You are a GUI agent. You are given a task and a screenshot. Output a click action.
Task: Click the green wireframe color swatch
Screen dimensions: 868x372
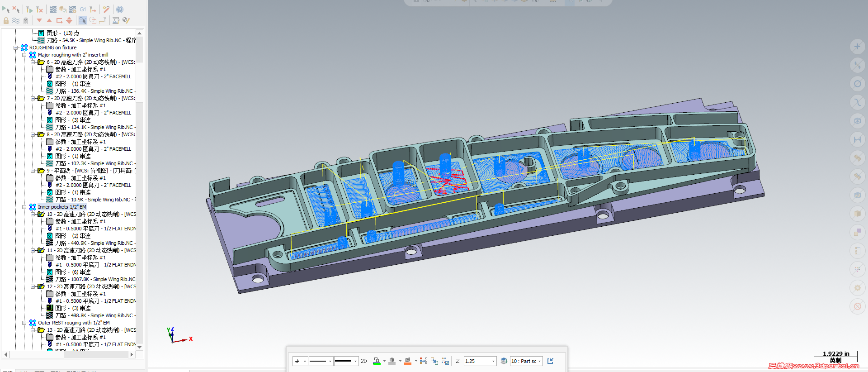[x=376, y=361]
